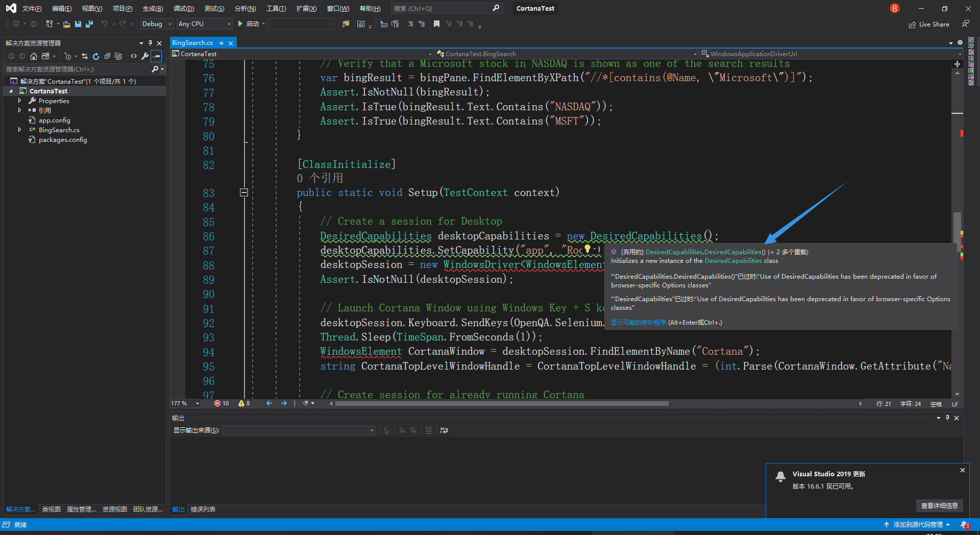Viewport: 980px width, 535px height.
Task: Click the 显示可能的修补程序 link
Action: (x=638, y=322)
